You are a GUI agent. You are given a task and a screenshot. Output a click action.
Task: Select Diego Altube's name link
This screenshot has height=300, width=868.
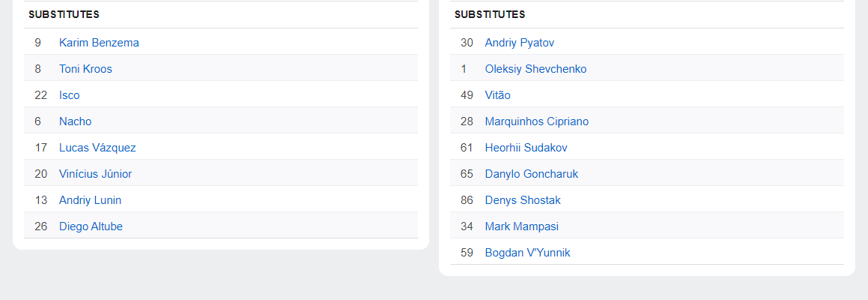pos(91,226)
